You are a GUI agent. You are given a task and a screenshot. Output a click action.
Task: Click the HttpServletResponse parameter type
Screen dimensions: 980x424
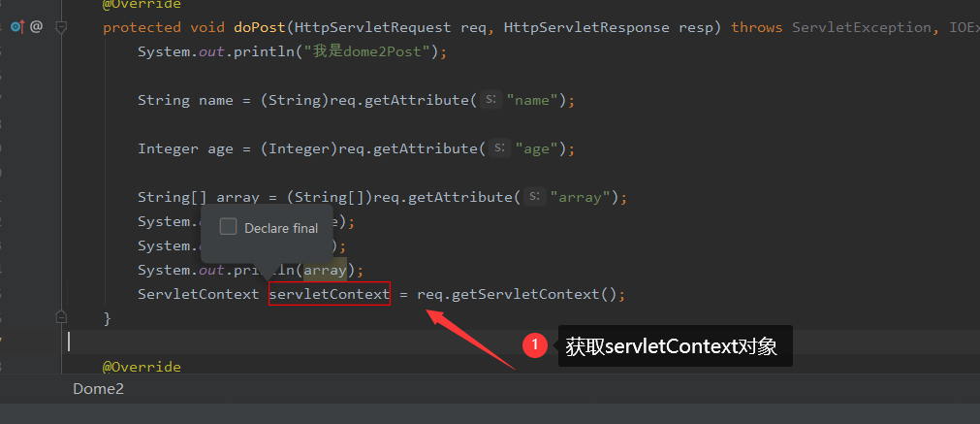(x=586, y=27)
